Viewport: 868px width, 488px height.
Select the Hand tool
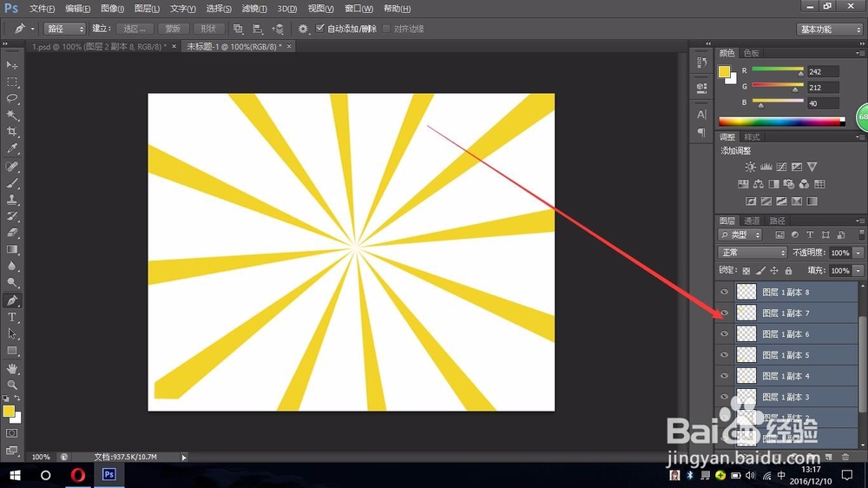pos(11,368)
